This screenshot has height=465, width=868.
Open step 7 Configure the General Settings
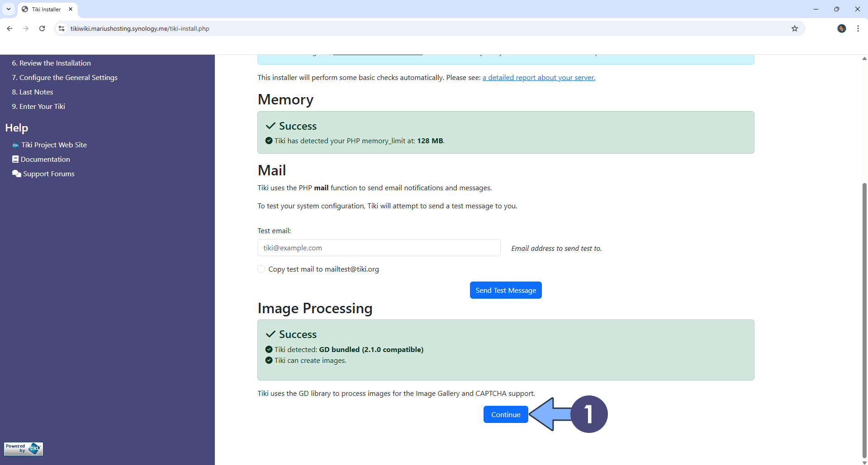pos(65,78)
